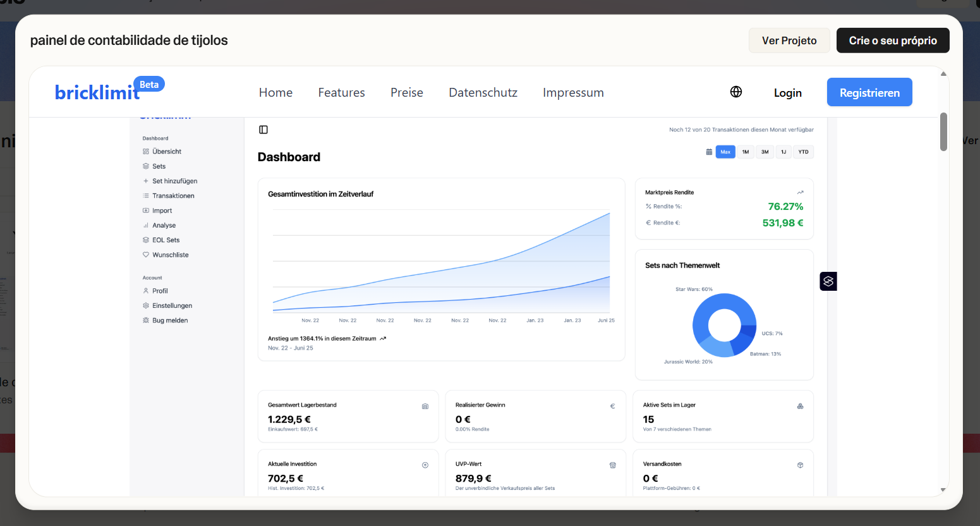Toggle the sidebar panel icon
Image resolution: width=980 pixels, height=526 pixels.
(263, 130)
